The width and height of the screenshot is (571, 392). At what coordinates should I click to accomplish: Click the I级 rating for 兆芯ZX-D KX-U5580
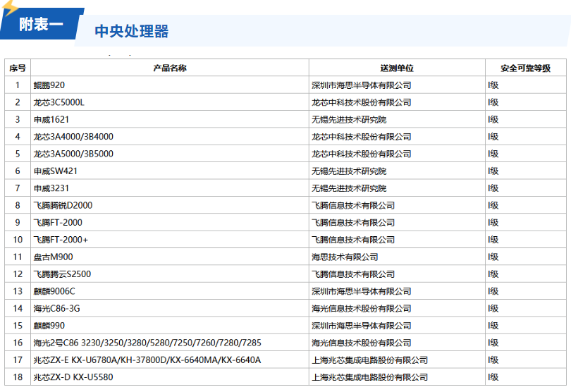point(493,377)
